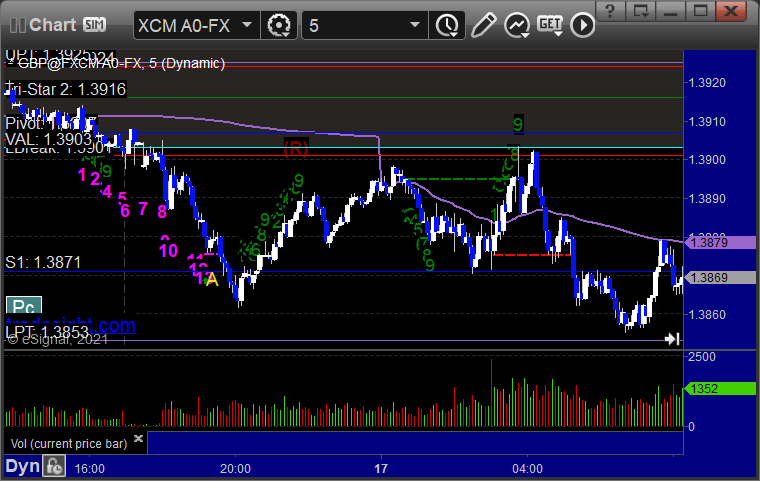Open the studies chart-line icon
The image size is (760, 481).
[517, 25]
